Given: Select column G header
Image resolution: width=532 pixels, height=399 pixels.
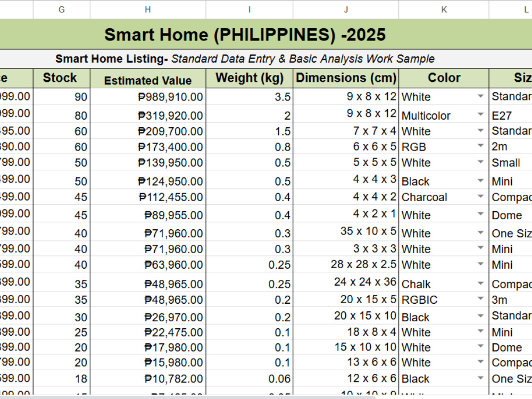Looking at the screenshot, I should point(61,10).
